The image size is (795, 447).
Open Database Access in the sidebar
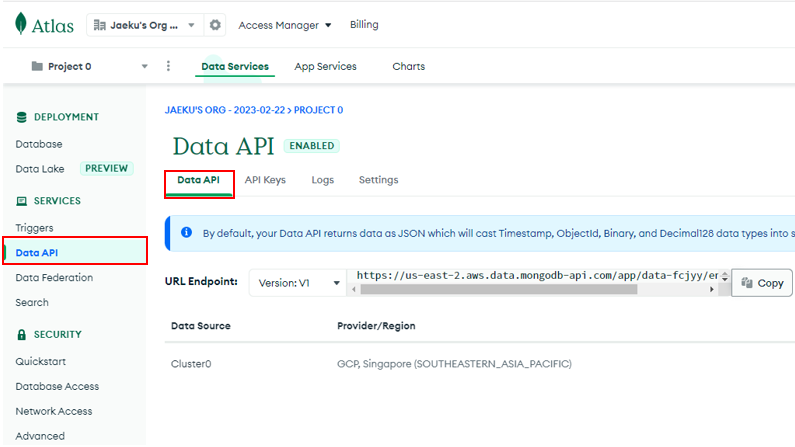(57, 386)
